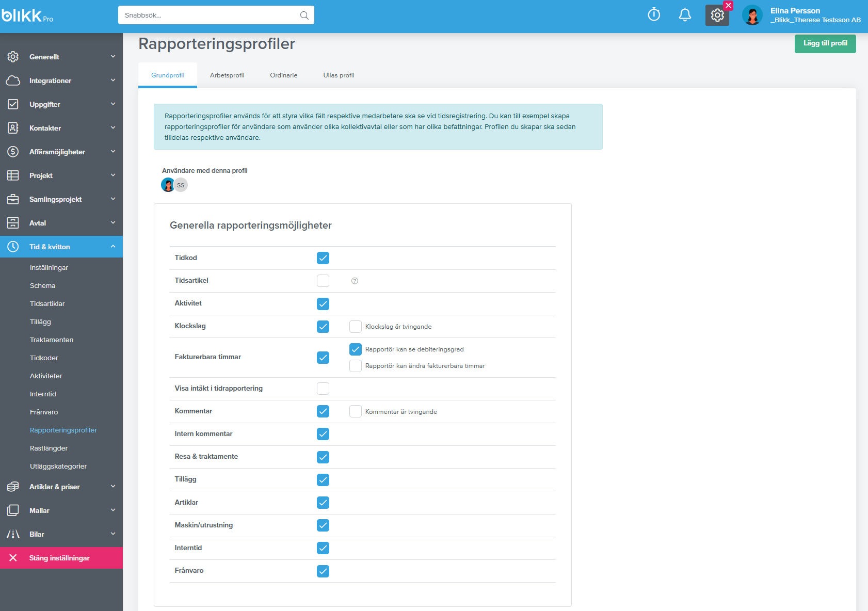
Task: Click the Affärsmöjligheter dollar icon
Action: click(x=13, y=152)
